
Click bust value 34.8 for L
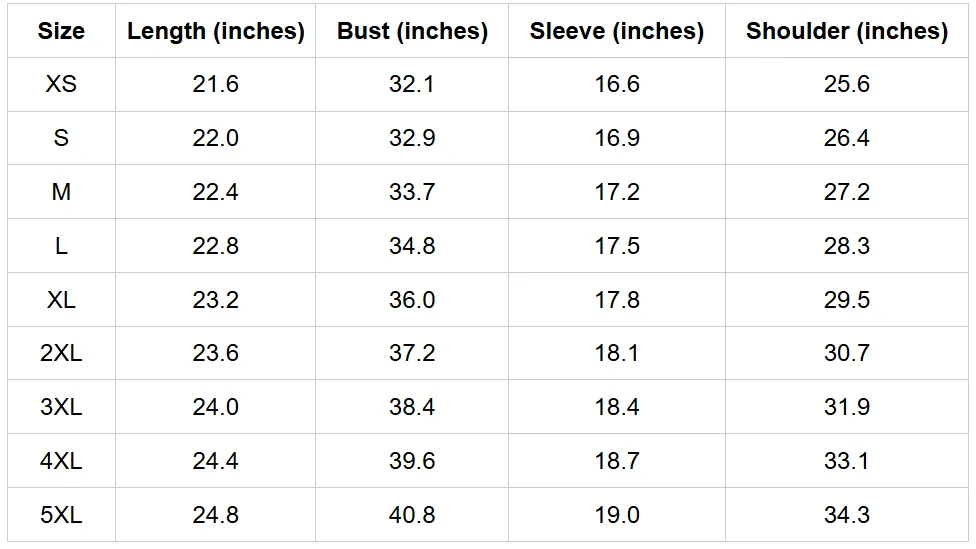412,245
